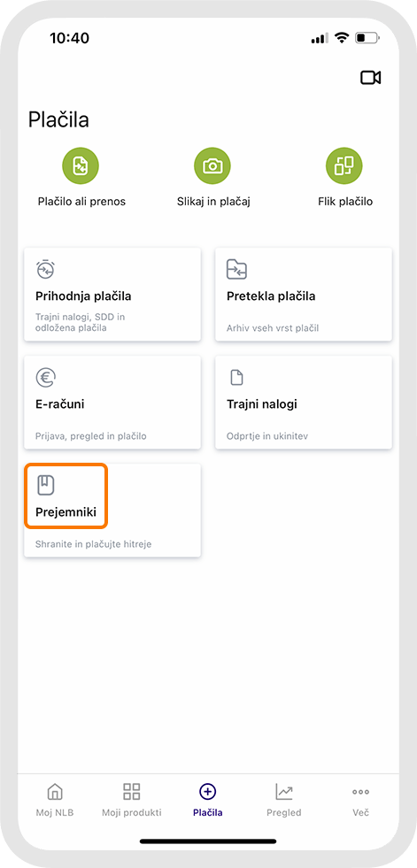Tap the video call camera icon
The height and width of the screenshot is (868, 417).
pyautogui.click(x=370, y=78)
